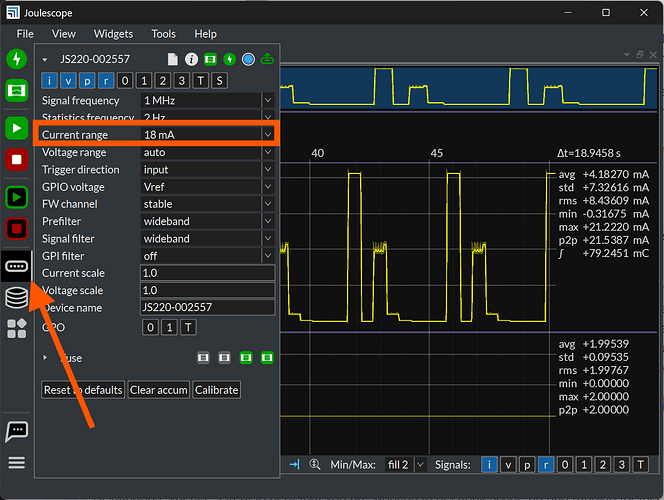Open the FW channel dropdown

click(208, 204)
